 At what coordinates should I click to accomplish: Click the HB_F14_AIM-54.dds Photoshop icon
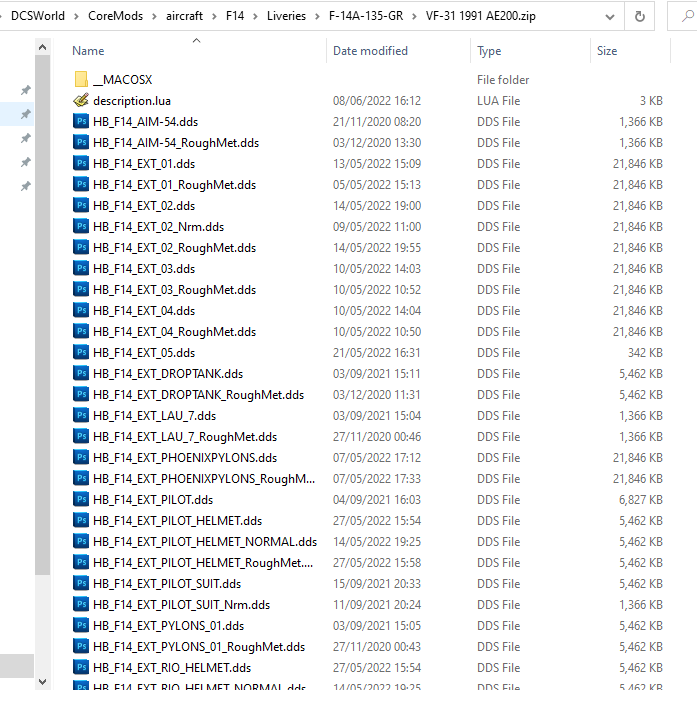click(81, 122)
